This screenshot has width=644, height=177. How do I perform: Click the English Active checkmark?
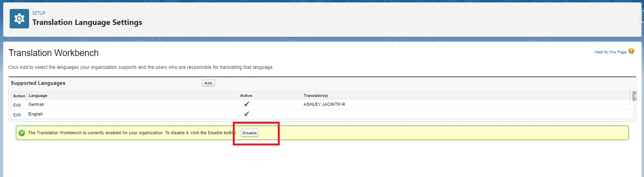point(246,114)
